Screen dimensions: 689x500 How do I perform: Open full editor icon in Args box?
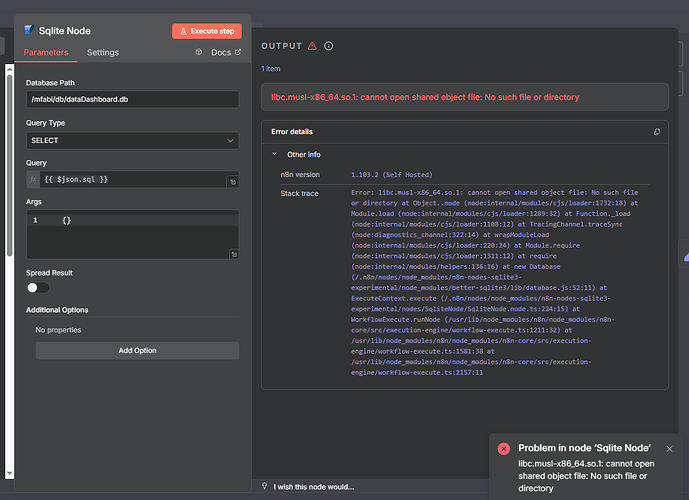(234, 254)
